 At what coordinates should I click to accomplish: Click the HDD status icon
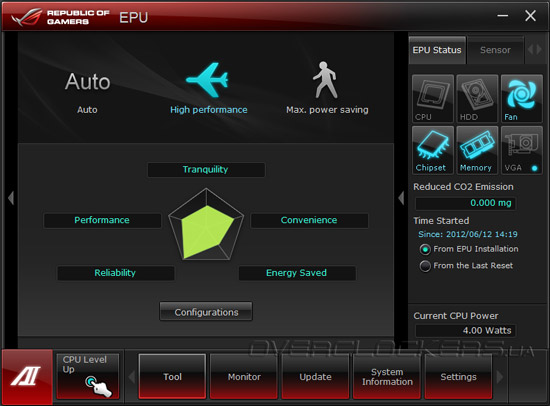click(x=477, y=99)
